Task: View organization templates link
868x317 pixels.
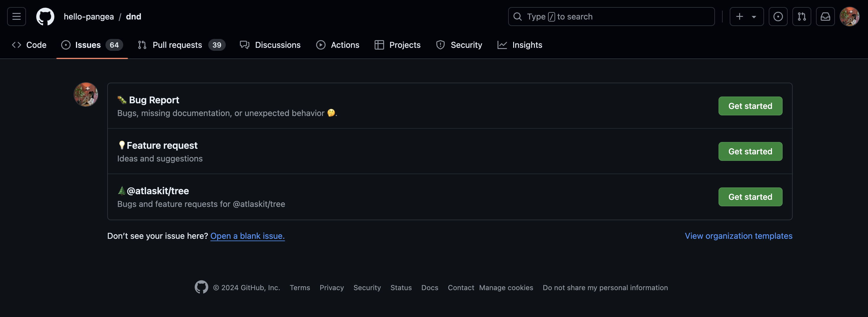Action: click(739, 236)
